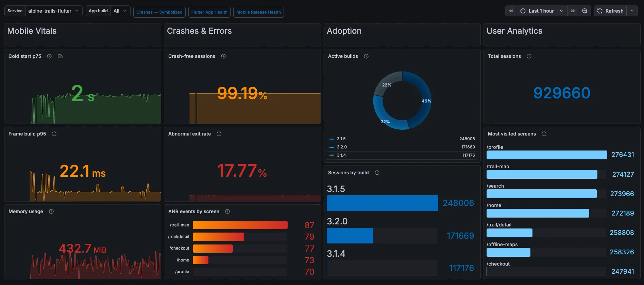Show info for Most visited screens
The height and width of the screenshot is (285, 644).
[544, 134]
